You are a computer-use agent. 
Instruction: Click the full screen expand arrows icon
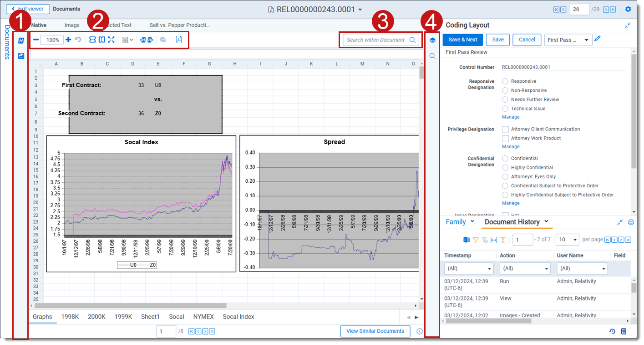111,40
